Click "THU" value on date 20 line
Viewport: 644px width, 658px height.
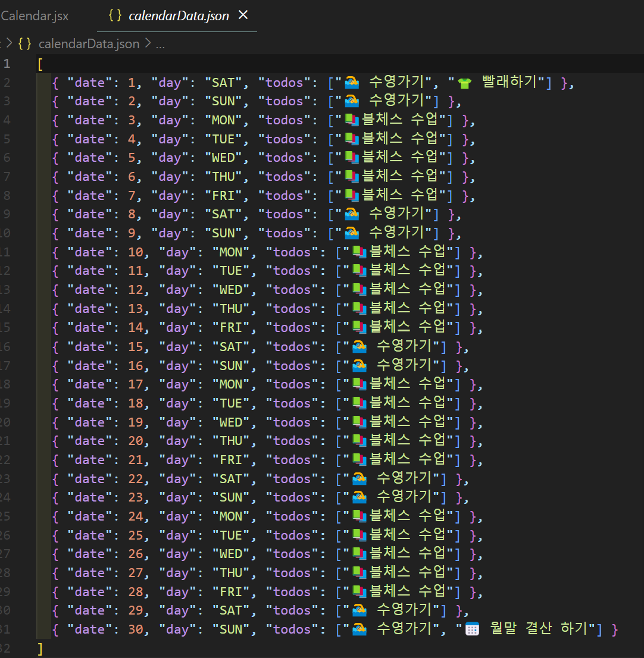pyautogui.click(x=231, y=441)
